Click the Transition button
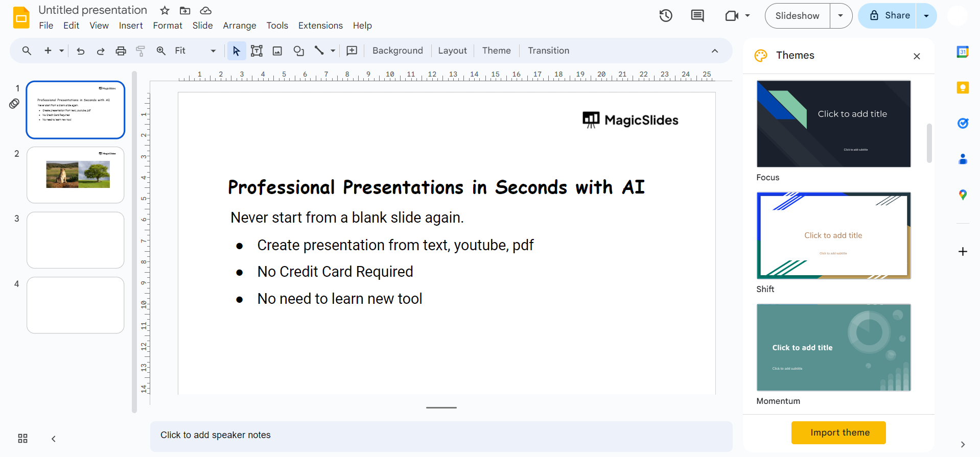The height and width of the screenshot is (457, 980). pos(548,51)
